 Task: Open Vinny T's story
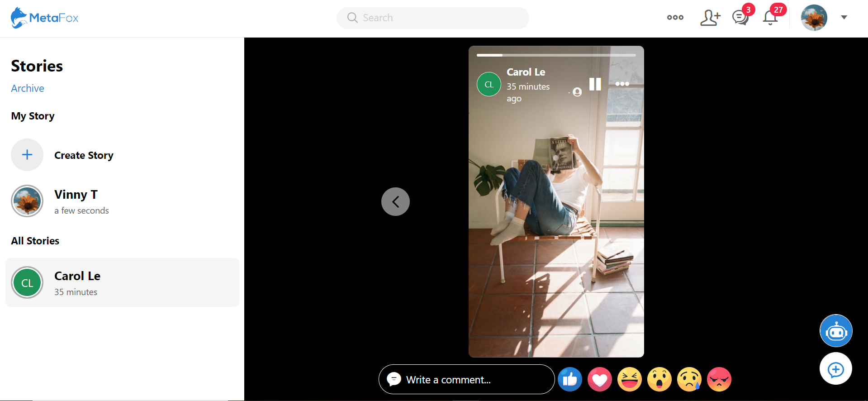tap(122, 201)
